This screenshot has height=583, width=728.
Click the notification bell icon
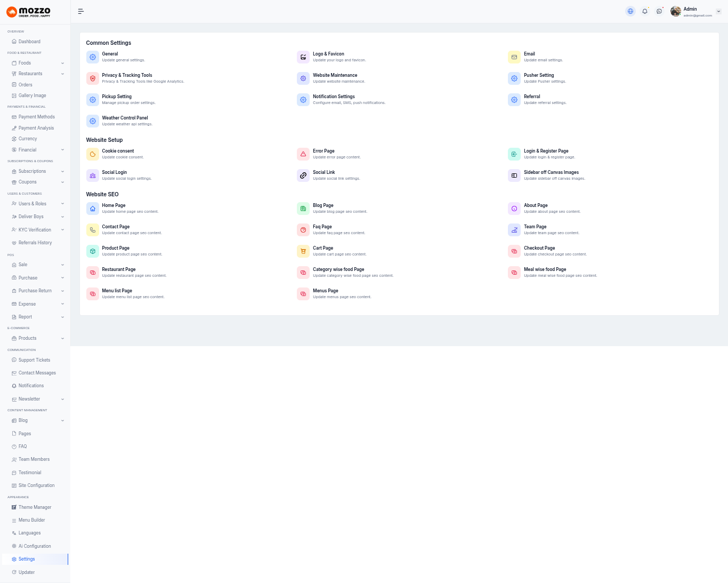click(645, 11)
